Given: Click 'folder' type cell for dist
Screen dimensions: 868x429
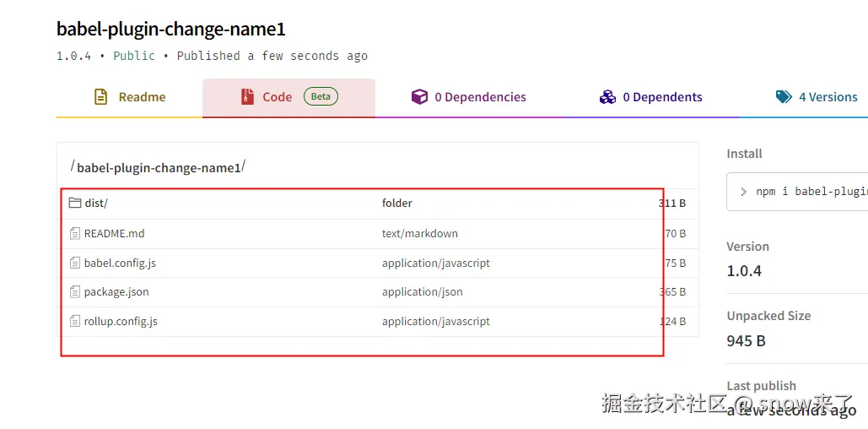Looking at the screenshot, I should point(397,203).
